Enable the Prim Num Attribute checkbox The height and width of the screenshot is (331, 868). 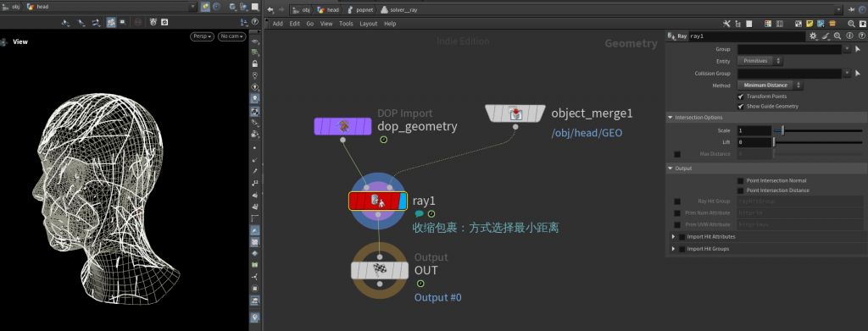[x=677, y=213]
